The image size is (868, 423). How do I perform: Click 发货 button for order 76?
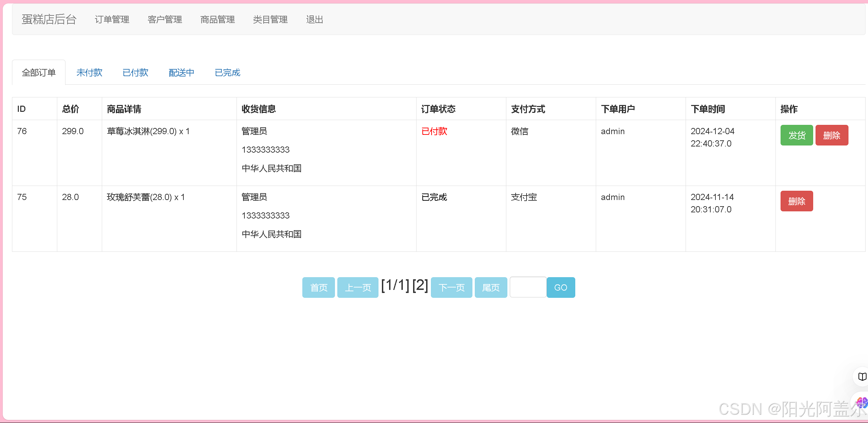click(x=797, y=135)
